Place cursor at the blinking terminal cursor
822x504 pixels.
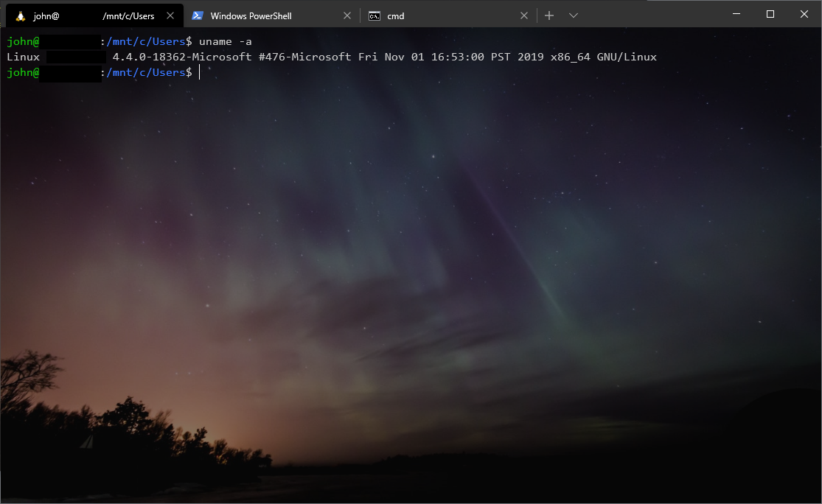[x=199, y=72]
